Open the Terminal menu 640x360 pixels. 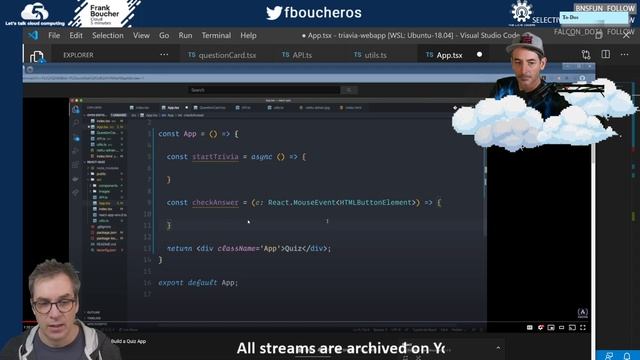click(216, 36)
